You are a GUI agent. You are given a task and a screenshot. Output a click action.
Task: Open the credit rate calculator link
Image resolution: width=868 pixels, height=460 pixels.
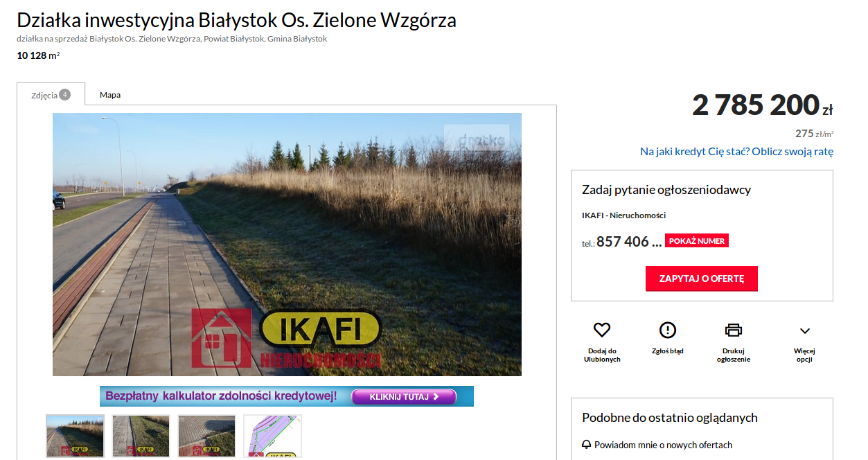(x=736, y=151)
